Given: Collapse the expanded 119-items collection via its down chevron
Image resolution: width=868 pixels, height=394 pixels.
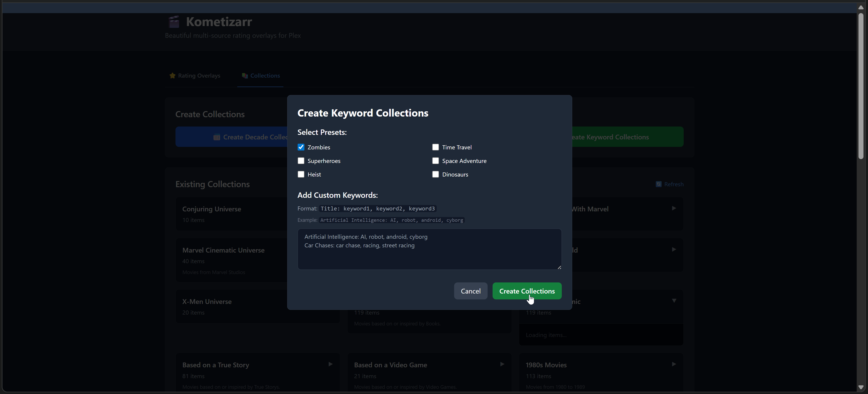Looking at the screenshot, I should click(674, 301).
